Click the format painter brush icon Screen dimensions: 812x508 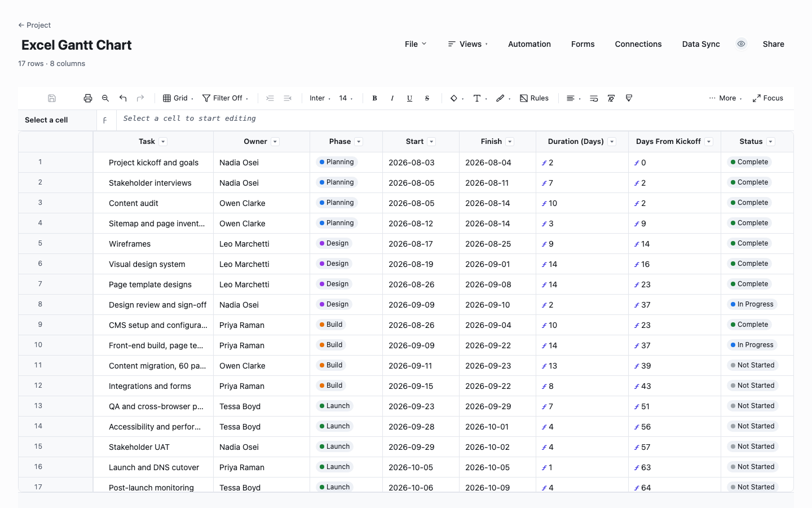629,98
